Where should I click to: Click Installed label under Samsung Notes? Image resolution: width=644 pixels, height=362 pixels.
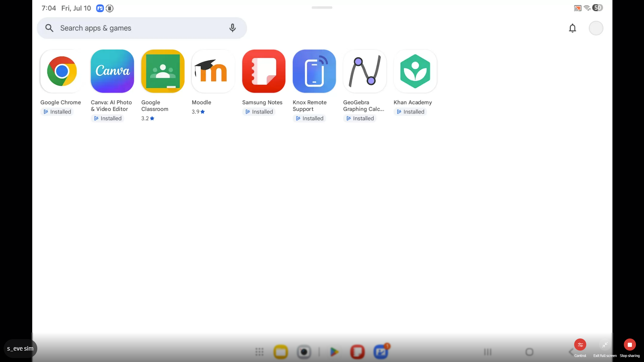coord(259,112)
